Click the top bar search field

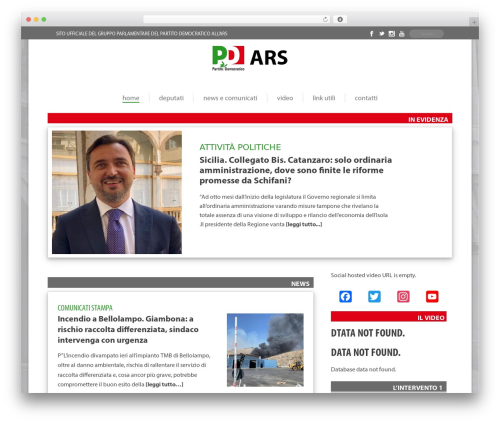(x=426, y=34)
